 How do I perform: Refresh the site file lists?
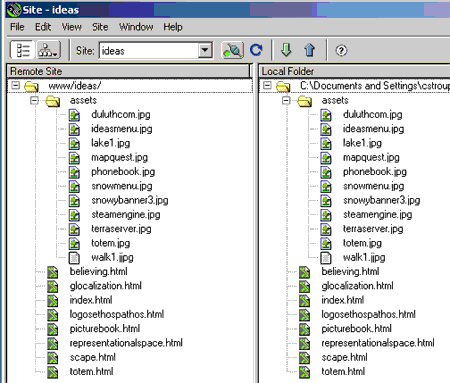tap(256, 50)
